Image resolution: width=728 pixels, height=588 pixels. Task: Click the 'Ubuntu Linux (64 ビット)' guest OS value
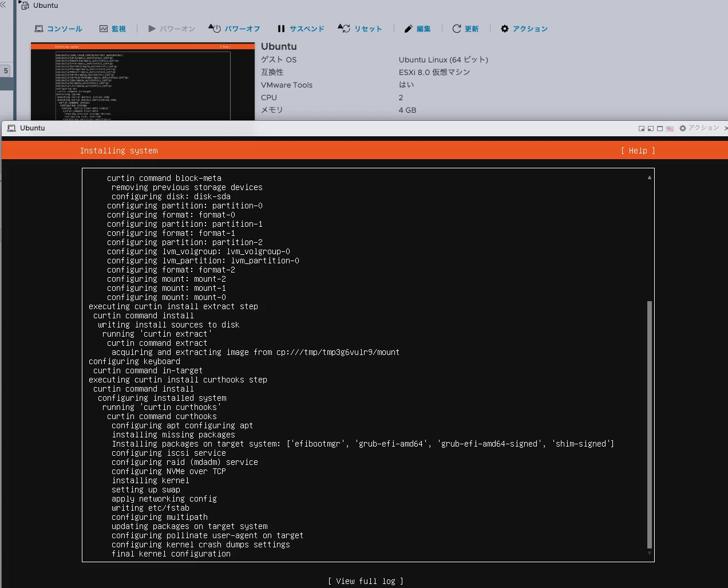point(444,60)
